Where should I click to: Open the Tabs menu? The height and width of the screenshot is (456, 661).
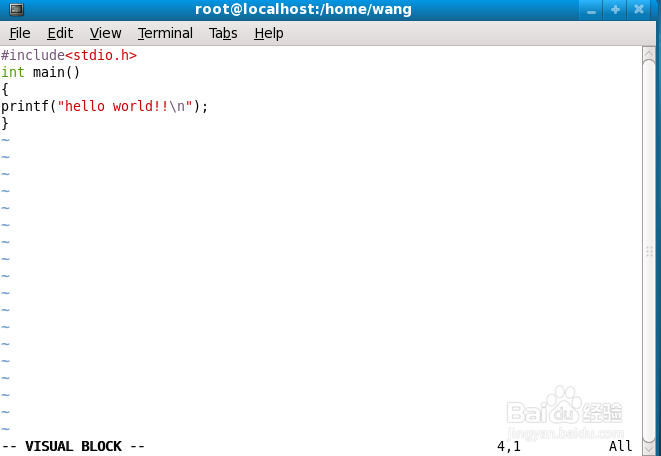pyautogui.click(x=223, y=33)
